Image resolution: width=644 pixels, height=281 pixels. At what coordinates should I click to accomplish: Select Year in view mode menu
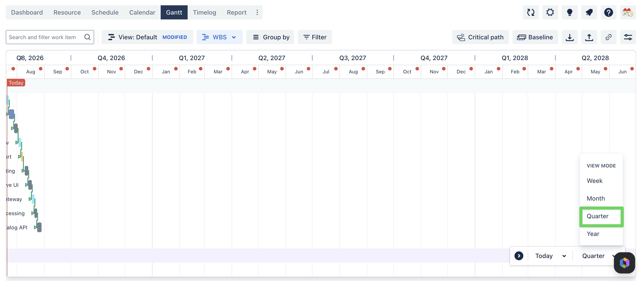(x=593, y=234)
